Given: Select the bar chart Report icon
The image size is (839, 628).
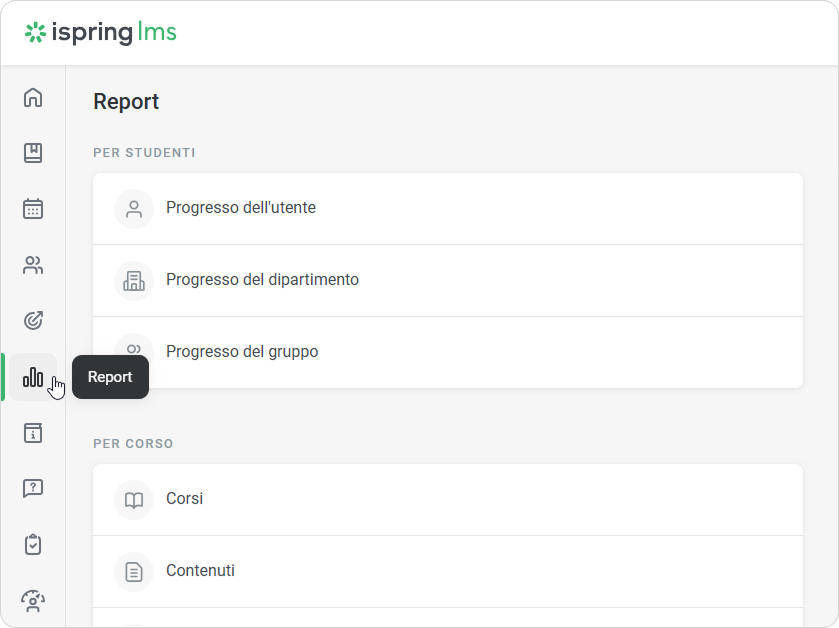Looking at the screenshot, I should (33, 377).
